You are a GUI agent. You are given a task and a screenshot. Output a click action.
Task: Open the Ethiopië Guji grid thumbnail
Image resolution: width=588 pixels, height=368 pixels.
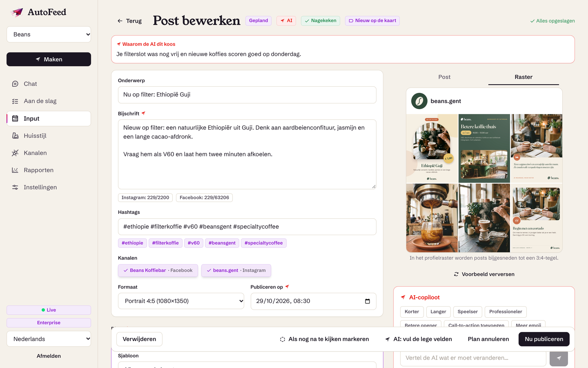(432, 148)
